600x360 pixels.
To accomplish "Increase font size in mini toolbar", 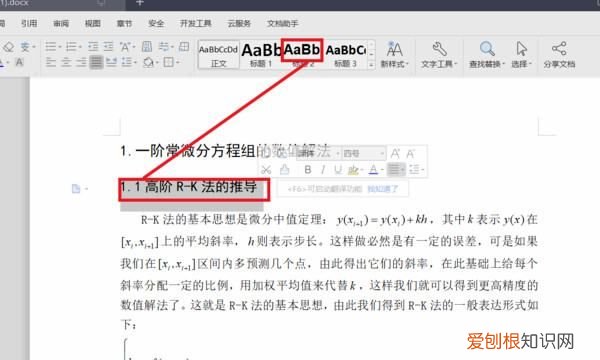I will pos(395,153).
